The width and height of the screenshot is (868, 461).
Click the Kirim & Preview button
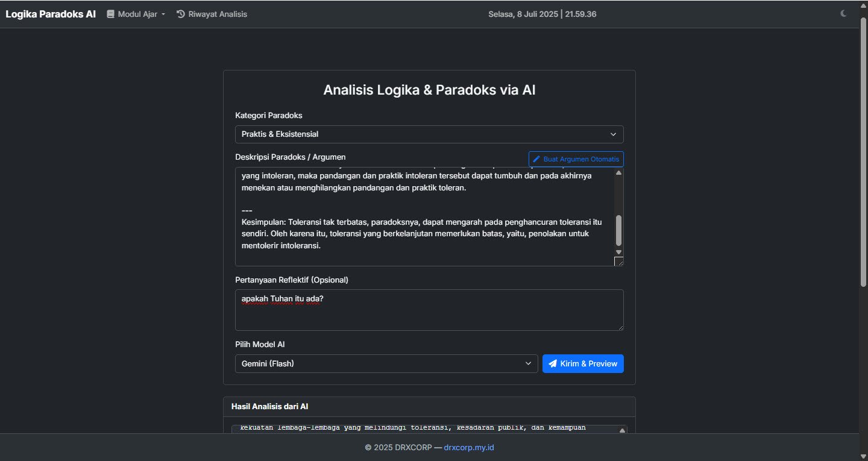pos(583,363)
